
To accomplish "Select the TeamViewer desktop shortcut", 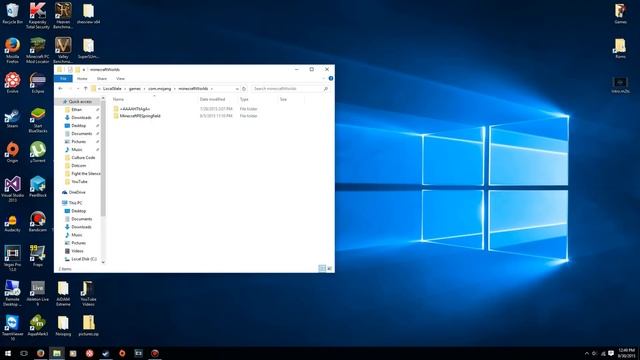I will [x=12, y=327].
